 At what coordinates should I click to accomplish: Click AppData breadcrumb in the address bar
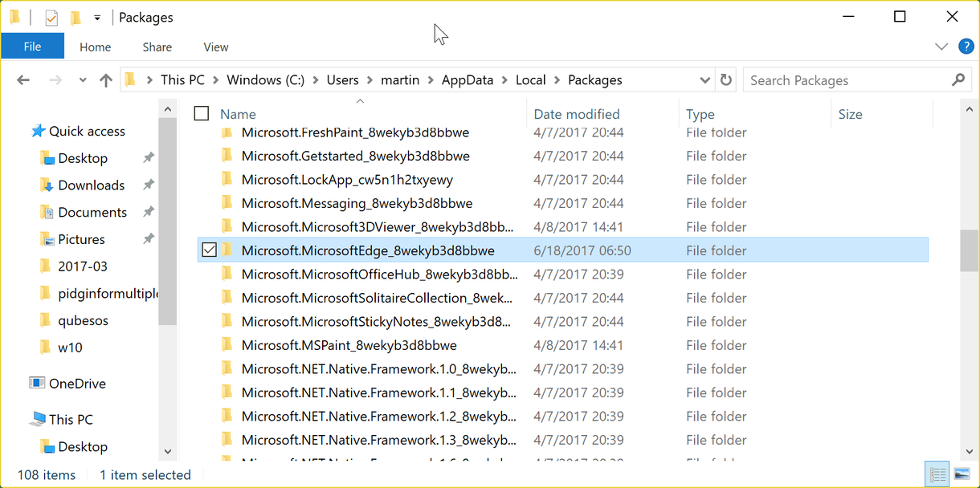(468, 80)
